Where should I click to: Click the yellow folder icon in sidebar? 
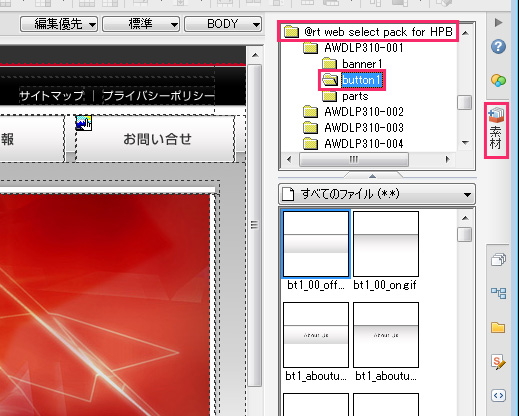(x=498, y=327)
